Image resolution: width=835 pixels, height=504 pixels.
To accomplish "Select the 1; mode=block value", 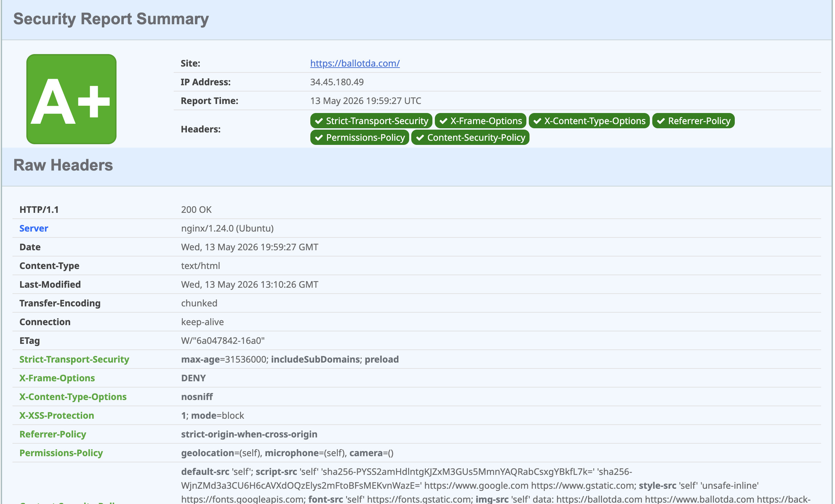I will click(x=213, y=416).
